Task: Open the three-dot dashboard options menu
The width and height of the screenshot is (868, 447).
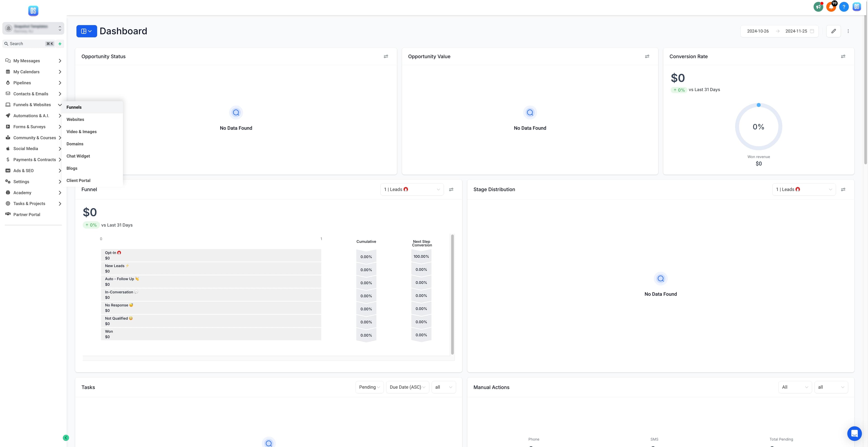Action: pos(848,31)
